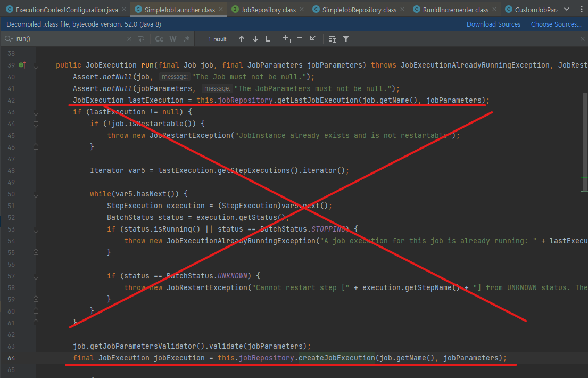The width and height of the screenshot is (588, 378).
Task: Fold the if block end at line 61
Action: click(36, 323)
